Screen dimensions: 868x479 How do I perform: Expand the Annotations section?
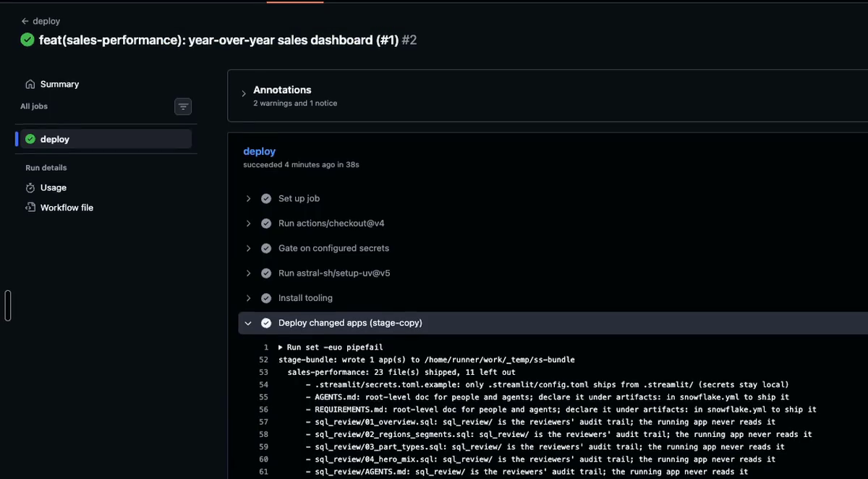pyautogui.click(x=244, y=94)
